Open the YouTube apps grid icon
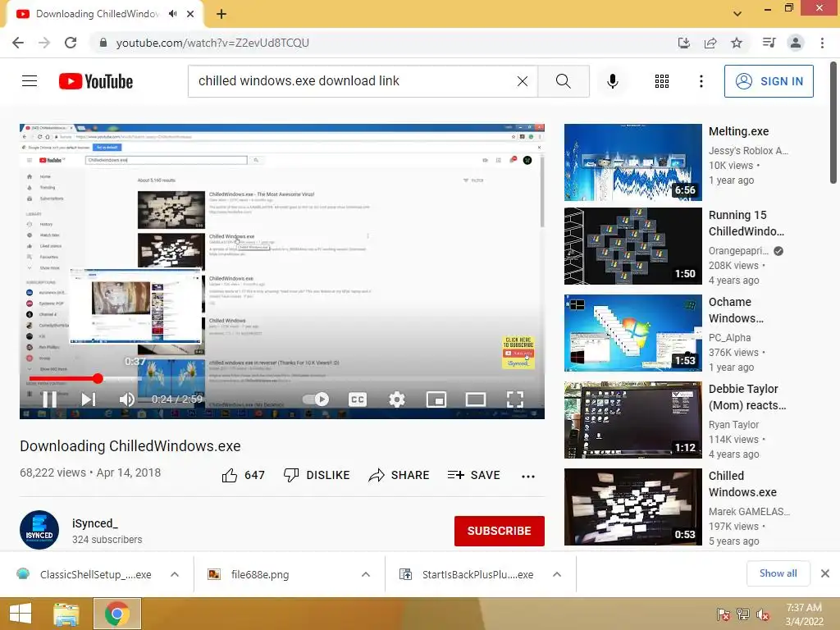This screenshot has width=840, height=630. point(662,81)
